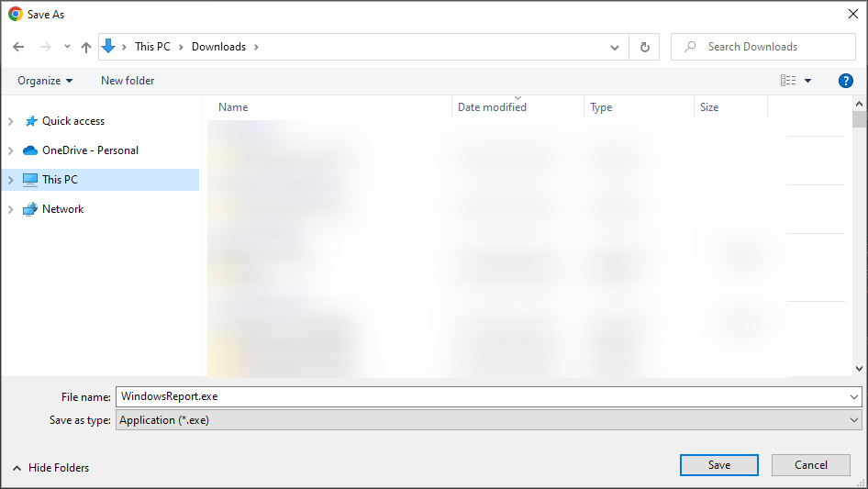Click the search magnifier icon

pos(690,47)
